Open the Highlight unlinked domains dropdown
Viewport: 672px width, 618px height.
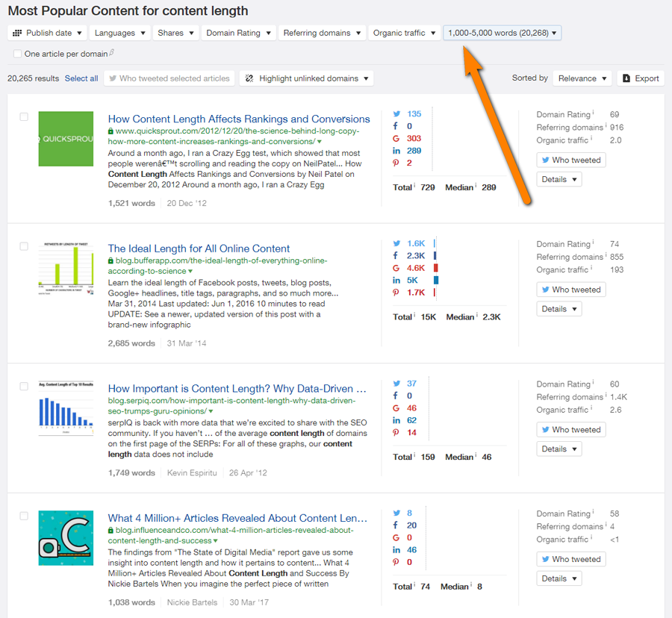[x=306, y=78]
